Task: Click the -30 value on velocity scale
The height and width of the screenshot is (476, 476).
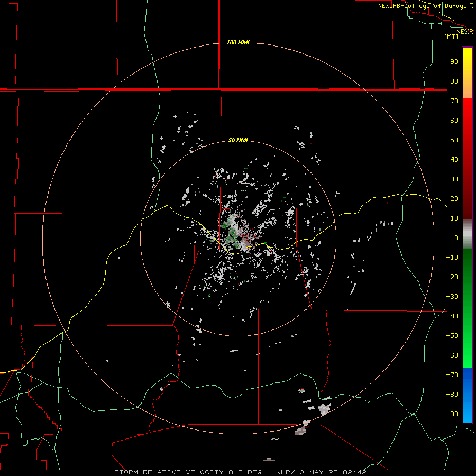Action: coord(452,297)
